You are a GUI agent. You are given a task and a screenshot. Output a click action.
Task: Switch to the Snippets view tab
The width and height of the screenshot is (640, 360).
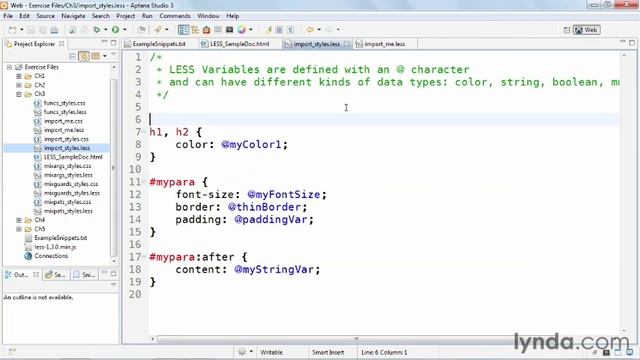click(x=84, y=275)
